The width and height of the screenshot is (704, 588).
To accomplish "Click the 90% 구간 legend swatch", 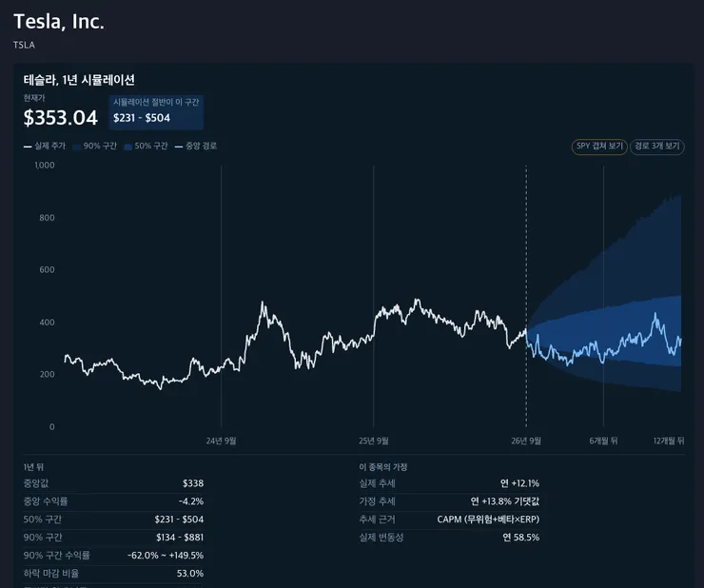I will tap(76, 147).
